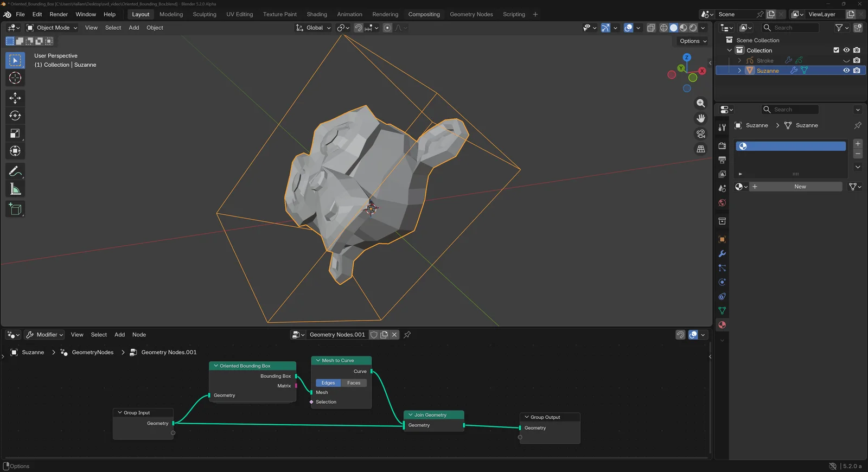Click the outliner Search field

pos(790,28)
